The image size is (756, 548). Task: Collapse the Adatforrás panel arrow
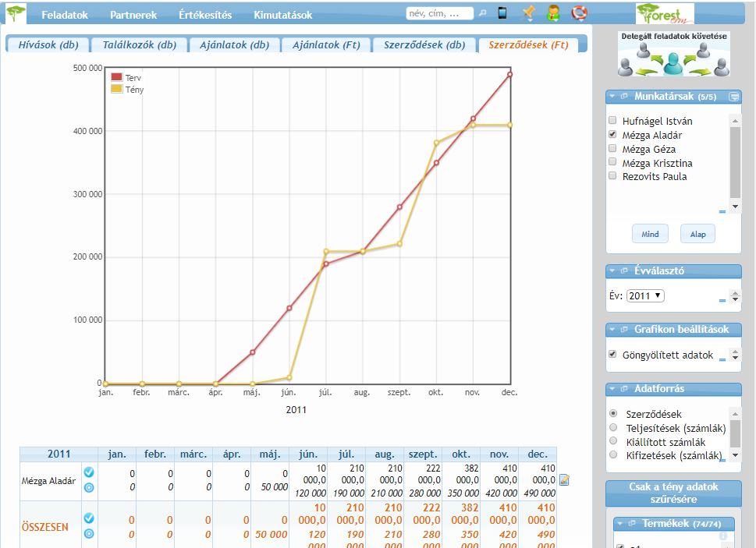click(x=612, y=389)
